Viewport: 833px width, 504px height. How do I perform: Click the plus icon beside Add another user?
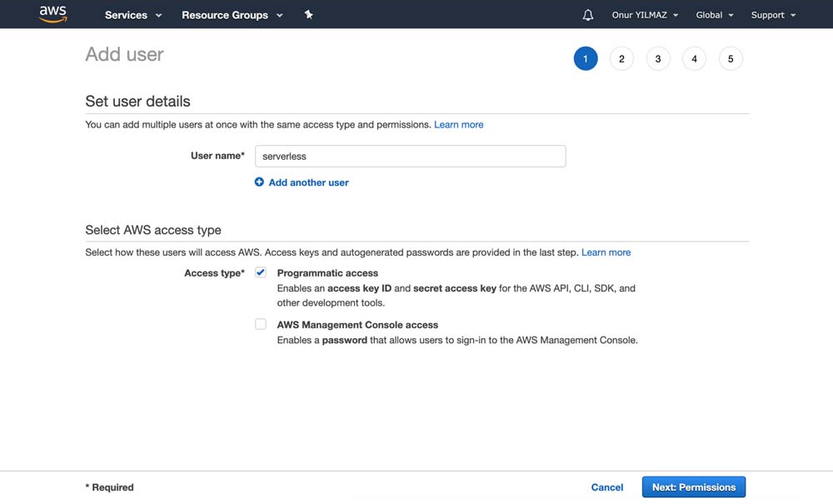(259, 182)
